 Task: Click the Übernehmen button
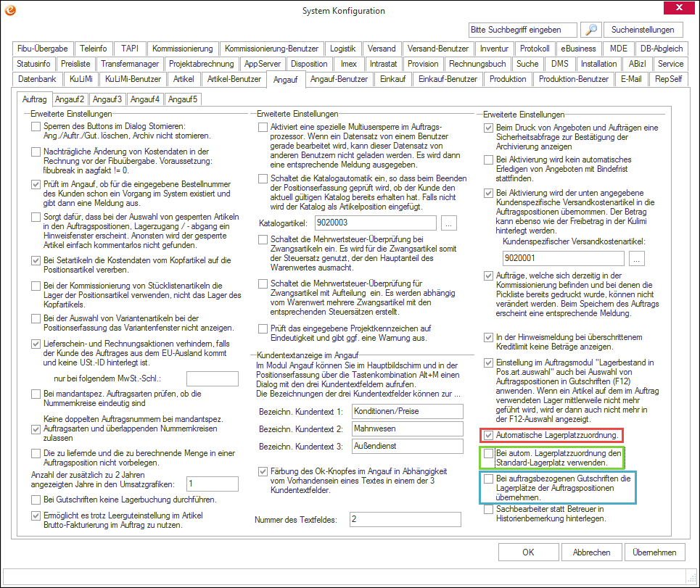coord(654,552)
